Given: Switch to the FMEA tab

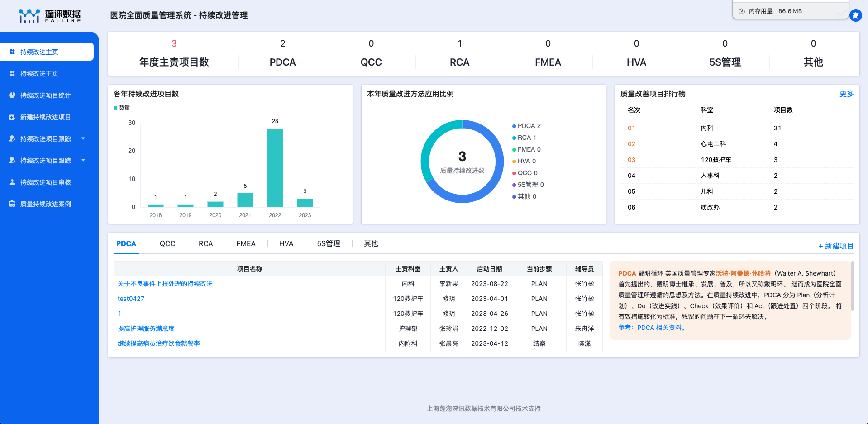Looking at the screenshot, I should click(x=246, y=243).
